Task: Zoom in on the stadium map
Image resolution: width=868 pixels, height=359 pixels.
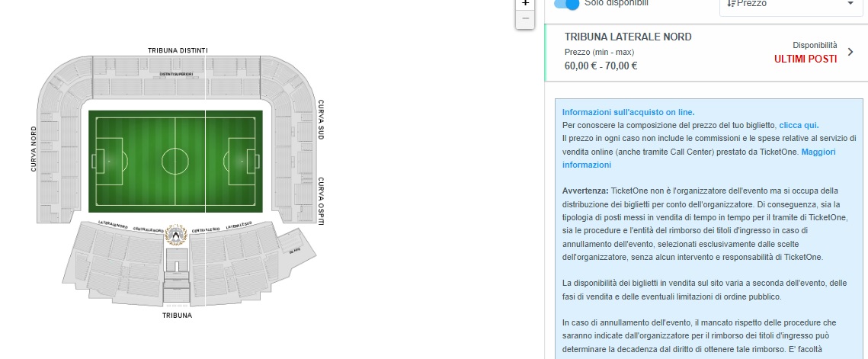Action: click(524, 4)
